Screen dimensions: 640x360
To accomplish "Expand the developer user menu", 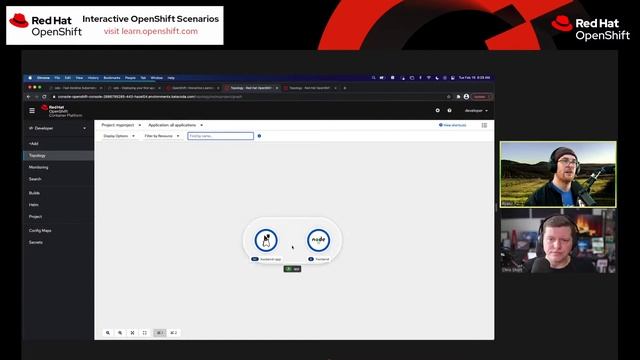I will pos(476,111).
